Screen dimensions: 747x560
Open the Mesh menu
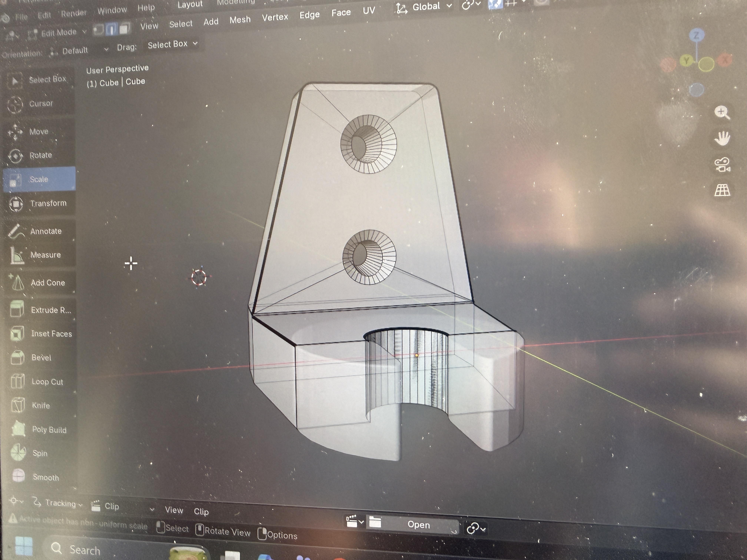[x=240, y=20]
